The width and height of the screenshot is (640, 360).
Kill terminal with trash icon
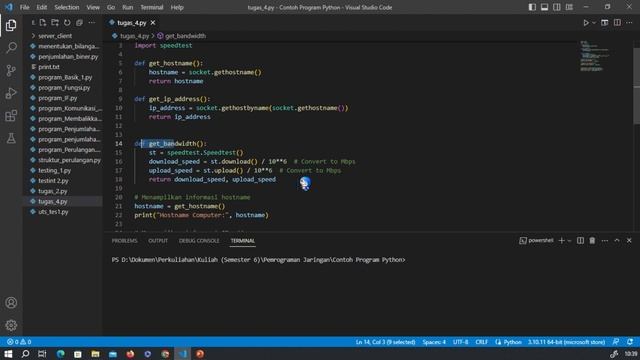592,240
